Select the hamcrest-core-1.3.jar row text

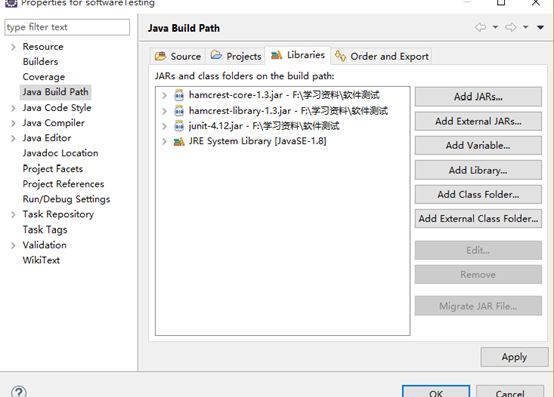(284, 95)
